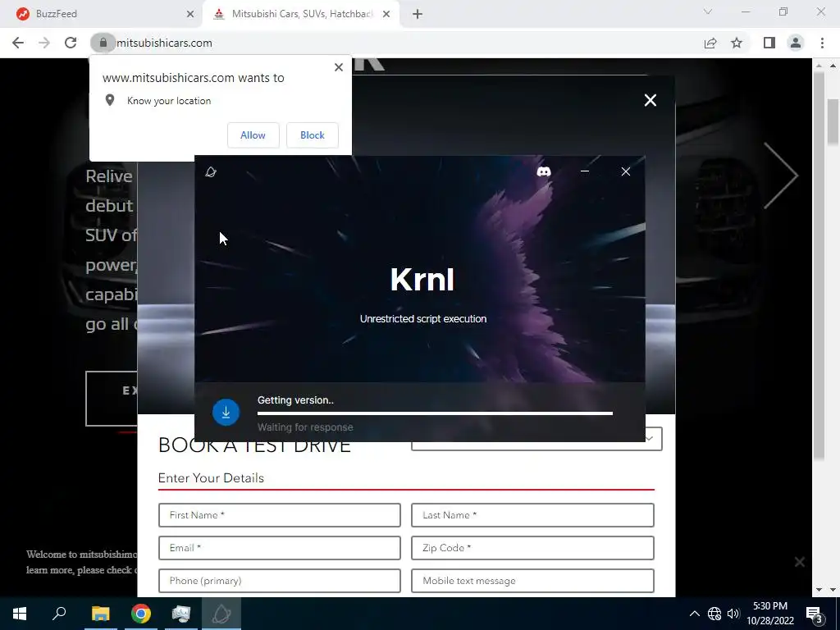Open the Chrome profile menu
The image size is (840, 630).
click(x=796, y=43)
